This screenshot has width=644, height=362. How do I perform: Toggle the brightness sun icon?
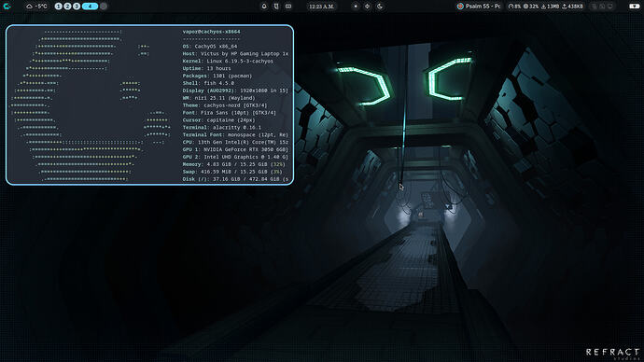(368, 7)
